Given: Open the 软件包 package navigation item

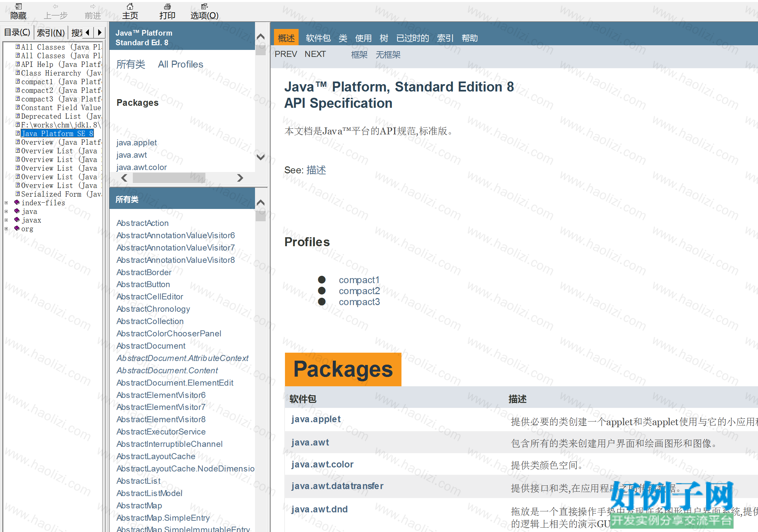Looking at the screenshot, I should tap(318, 38).
